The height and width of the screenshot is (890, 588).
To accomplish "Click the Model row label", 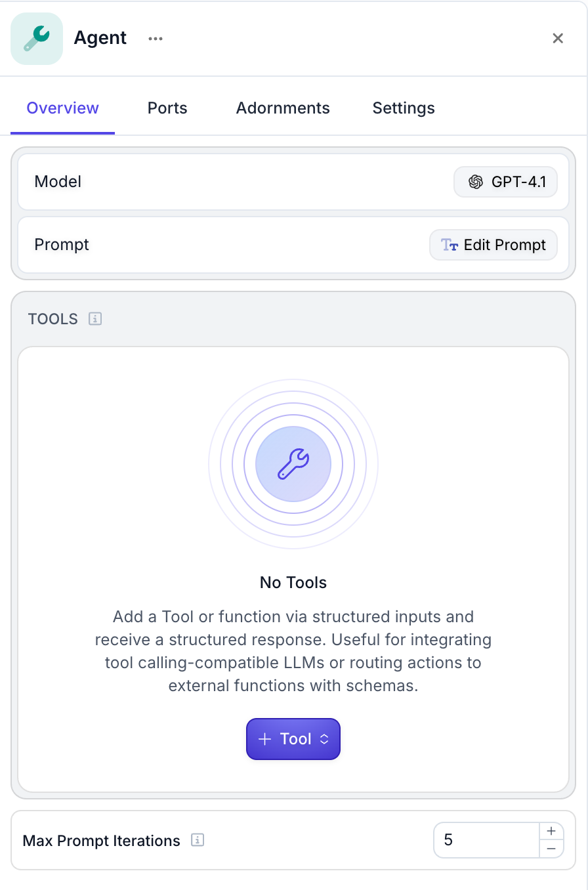I will [x=58, y=182].
